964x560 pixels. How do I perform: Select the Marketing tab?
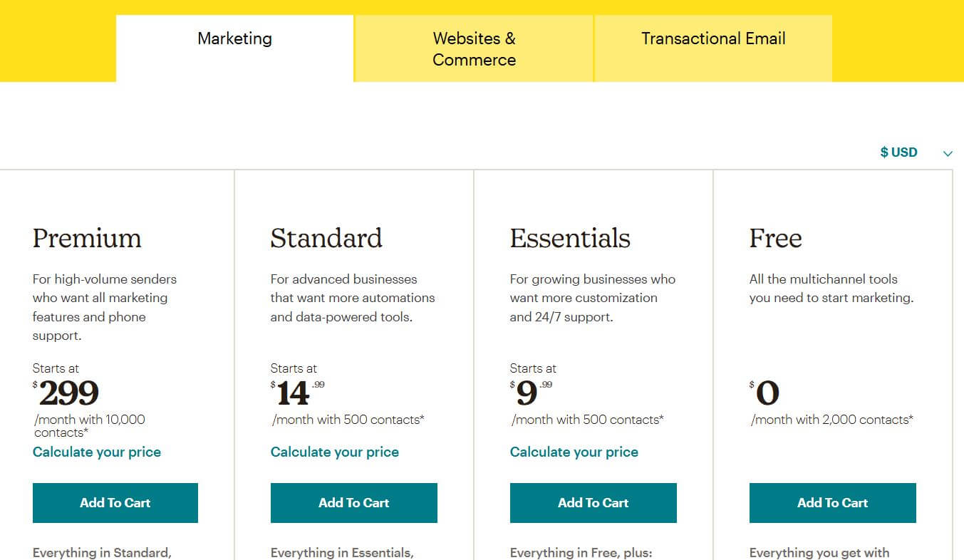click(234, 38)
